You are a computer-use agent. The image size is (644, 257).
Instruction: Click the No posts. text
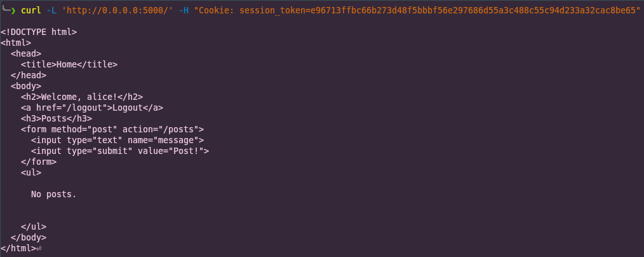[54, 194]
